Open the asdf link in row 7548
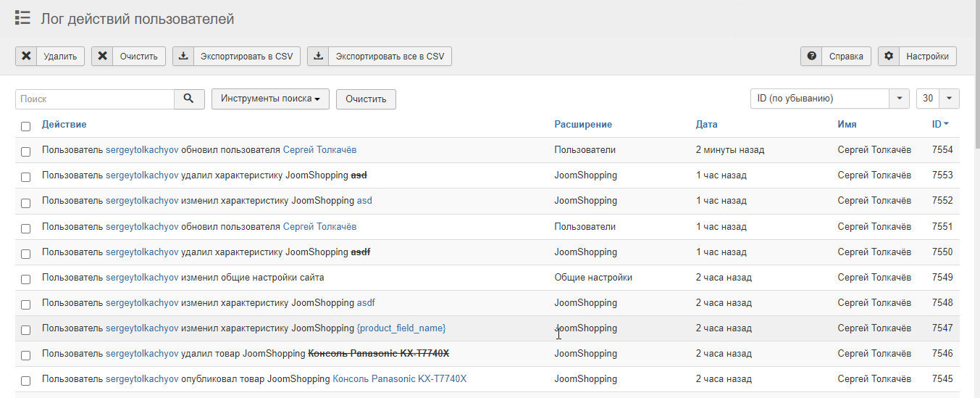Image resolution: width=980 pixels, height=398 pixels. point(366,303)
